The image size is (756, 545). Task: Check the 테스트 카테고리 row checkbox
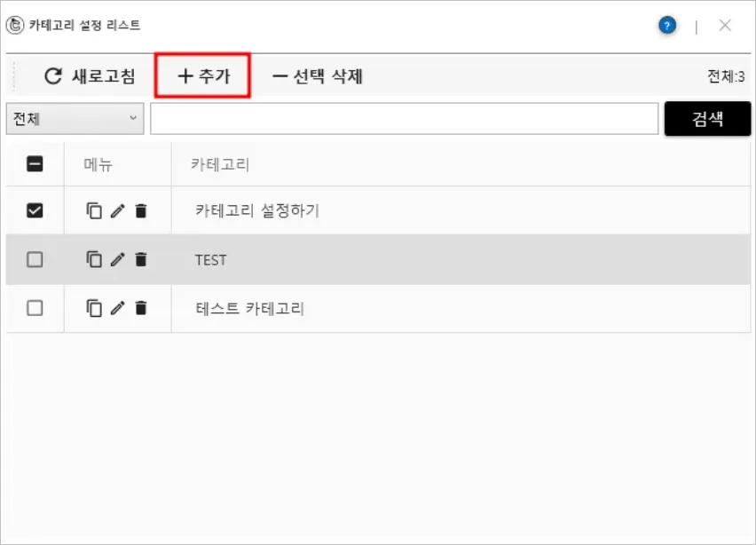coord(35,308)
